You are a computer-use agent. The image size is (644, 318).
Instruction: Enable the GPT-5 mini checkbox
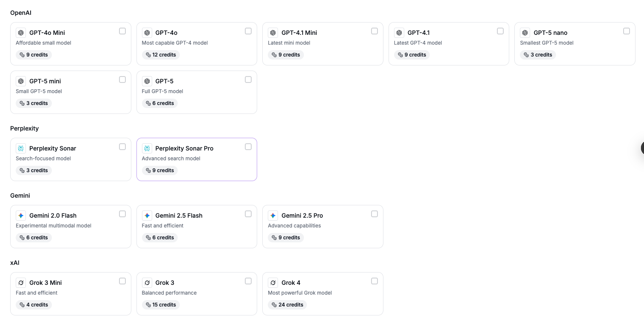(122, 79)
